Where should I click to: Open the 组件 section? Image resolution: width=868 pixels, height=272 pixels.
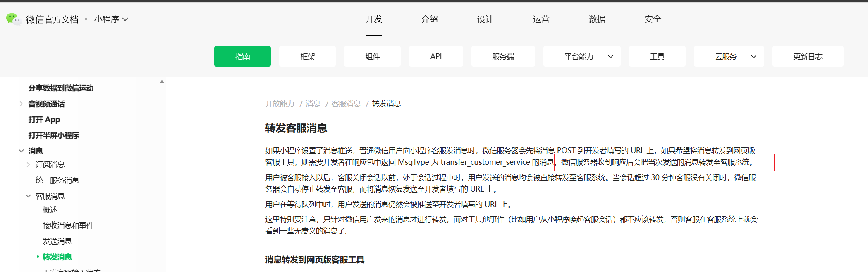point(373,56)
